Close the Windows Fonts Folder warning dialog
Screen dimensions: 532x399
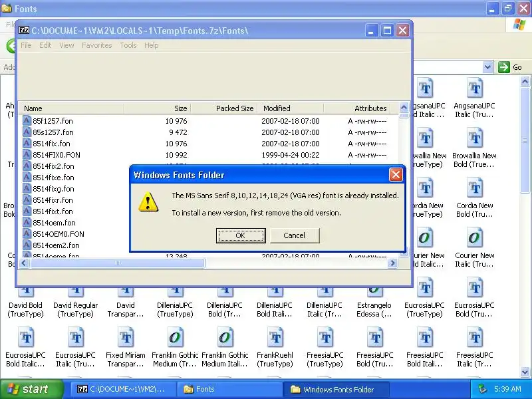396,175
